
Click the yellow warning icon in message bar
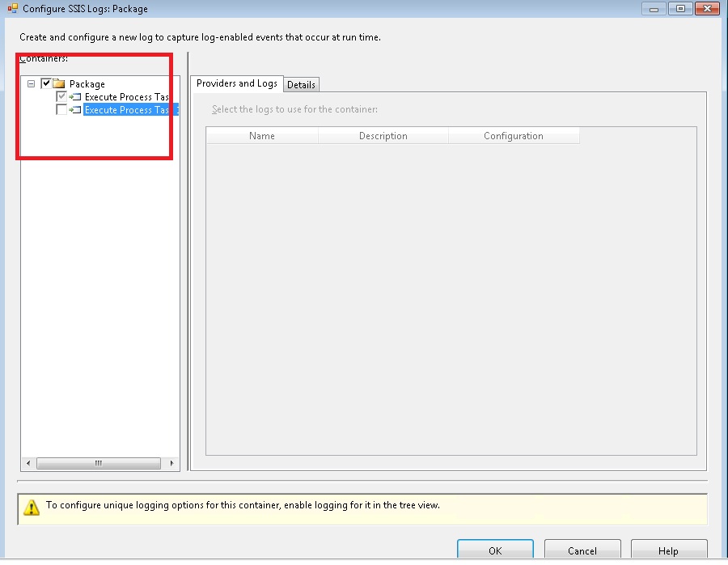coord(31,508)
